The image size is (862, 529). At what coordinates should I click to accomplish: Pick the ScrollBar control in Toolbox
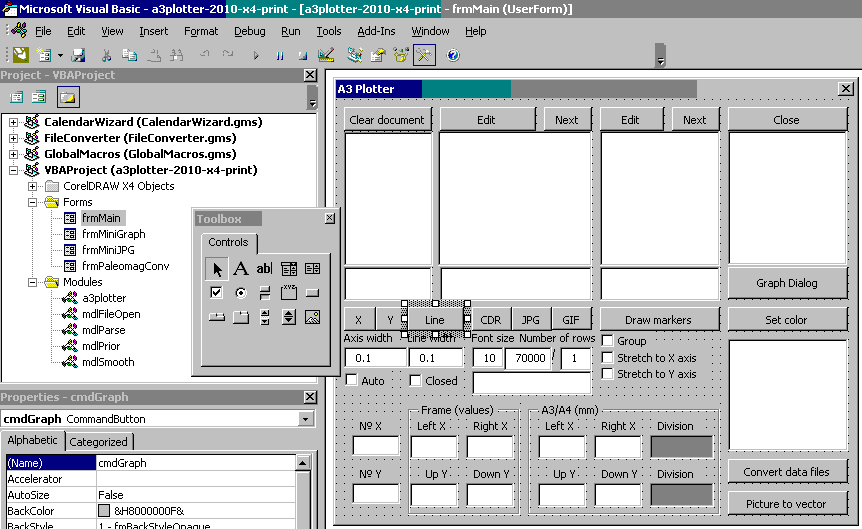264,317
